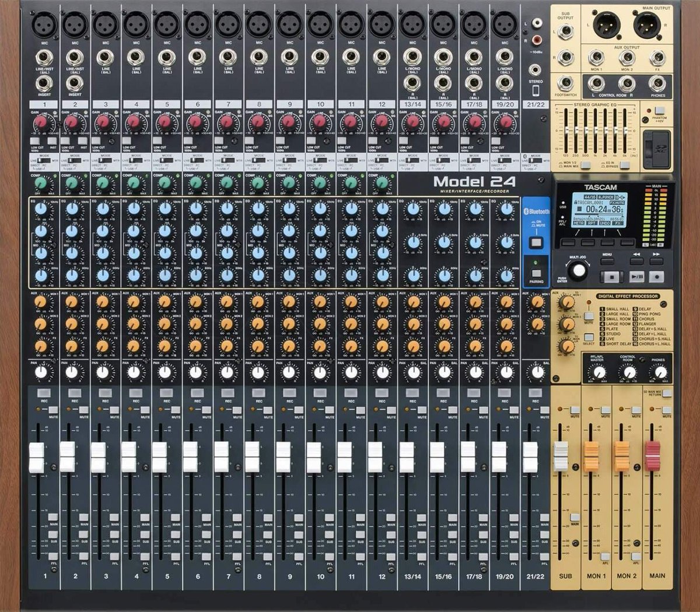Click the Record transport button
Screen dimensions: 700x612
pos(657,277)
